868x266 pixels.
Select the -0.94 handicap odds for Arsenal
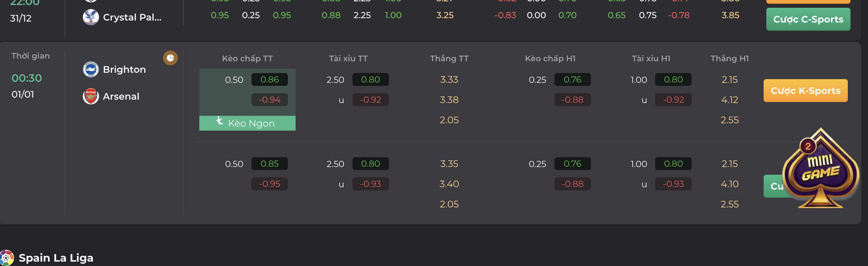tap(269, 100)
